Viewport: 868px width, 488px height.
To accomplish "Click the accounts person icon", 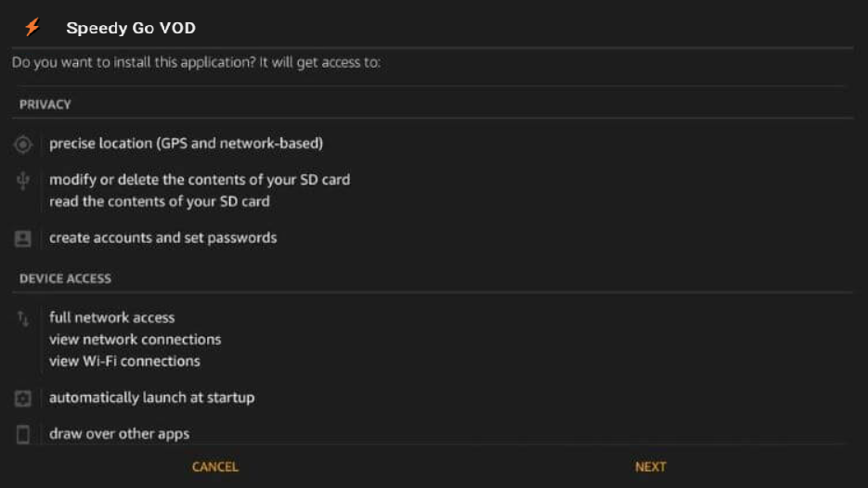I will (22, 238).
